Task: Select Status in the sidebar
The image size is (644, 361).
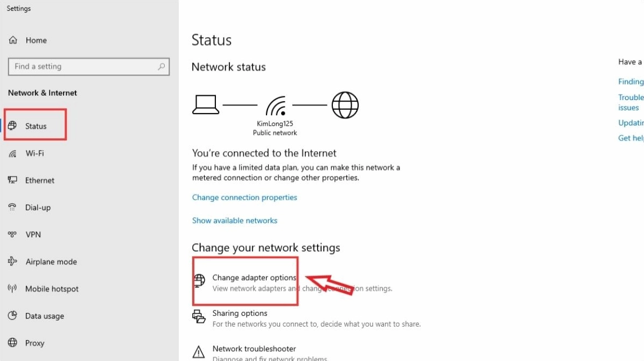Action: tap(36, 125)
